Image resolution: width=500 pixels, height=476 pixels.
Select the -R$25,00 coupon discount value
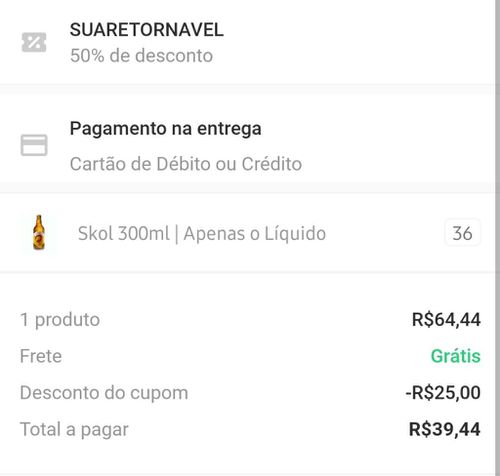tap(443, 393)
